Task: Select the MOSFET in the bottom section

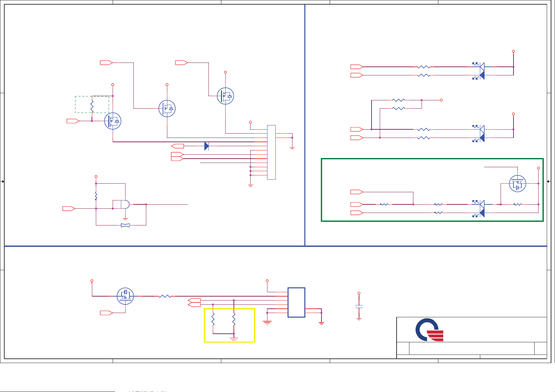Action: click(x=125, y=296)
